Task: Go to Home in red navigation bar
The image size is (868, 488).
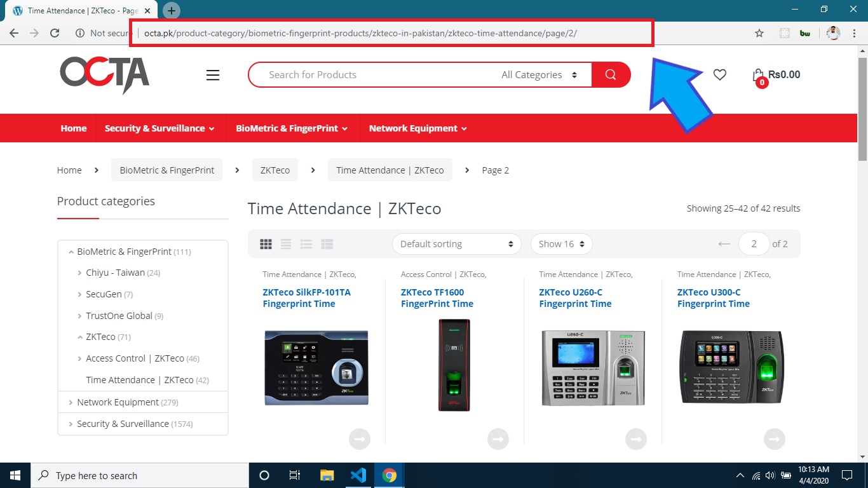Action: [x=74, y=128]
